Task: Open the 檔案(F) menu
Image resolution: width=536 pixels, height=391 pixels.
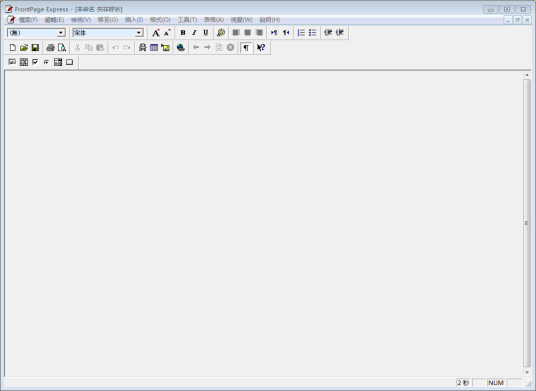Action: pyautogui.click(x=28, y=20)
